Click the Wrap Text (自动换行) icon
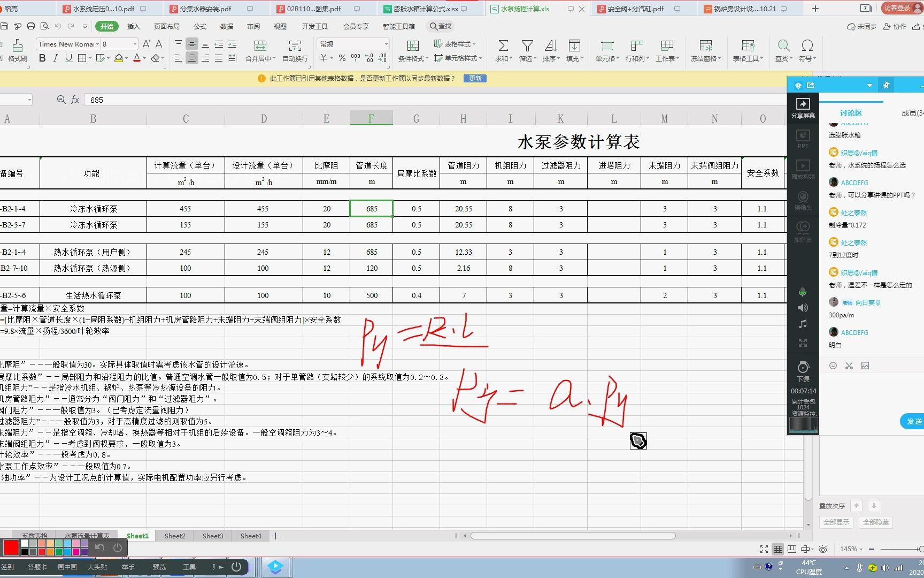Image resolution: width=924 pixels, height=578 pixels. click(295, 45)
